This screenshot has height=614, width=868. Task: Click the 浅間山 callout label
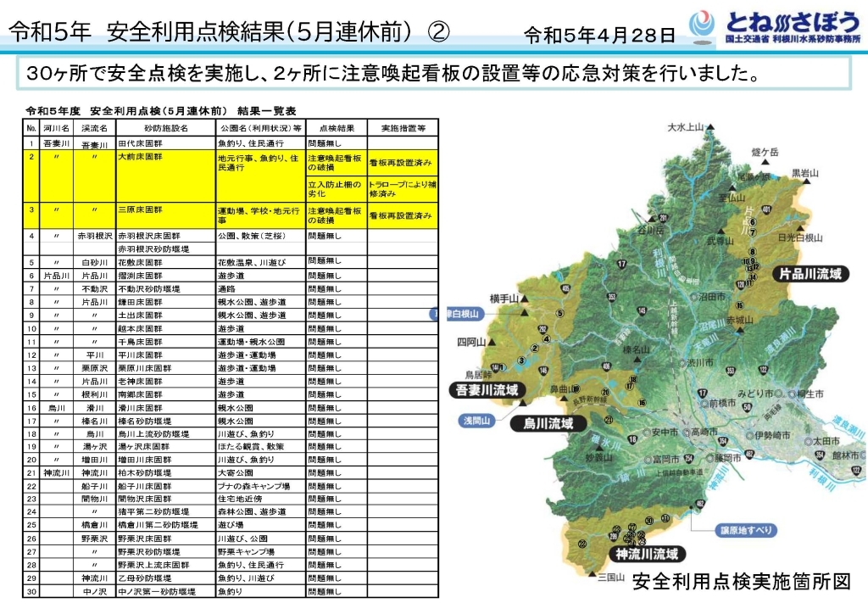476,421
